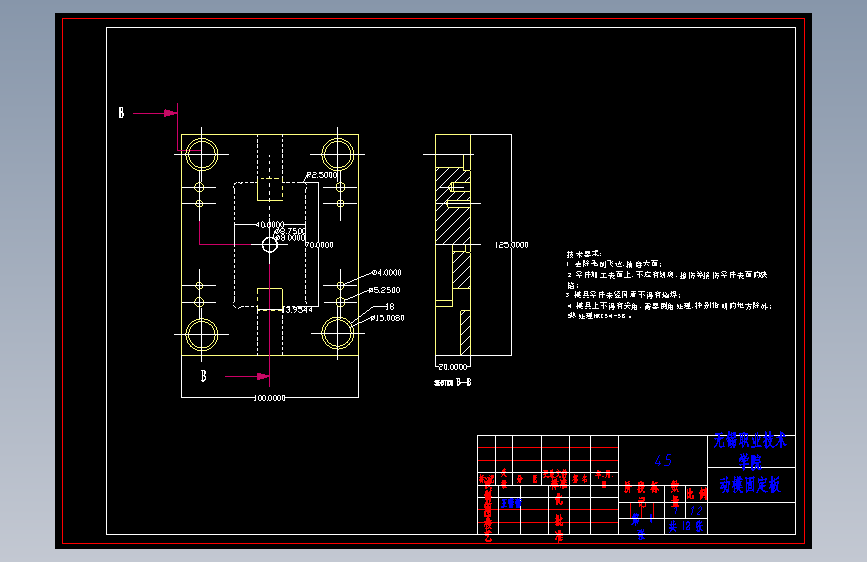Select the 技术要求 heading text
Image resolution: width=867 pixels, height=562 pixels.
(x=584, y=254)
